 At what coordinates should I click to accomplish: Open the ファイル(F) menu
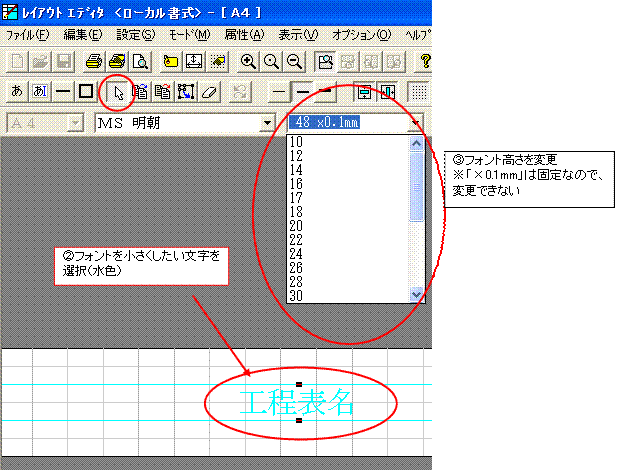28,35
